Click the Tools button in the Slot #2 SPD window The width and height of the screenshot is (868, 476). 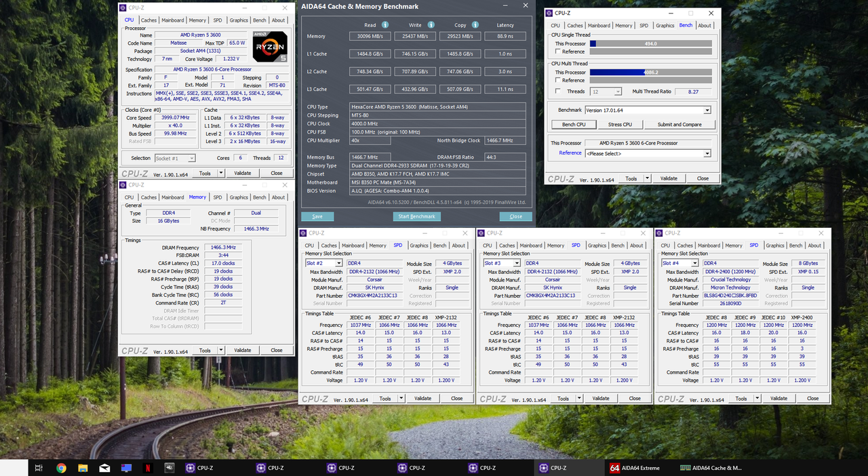(384, 398)
